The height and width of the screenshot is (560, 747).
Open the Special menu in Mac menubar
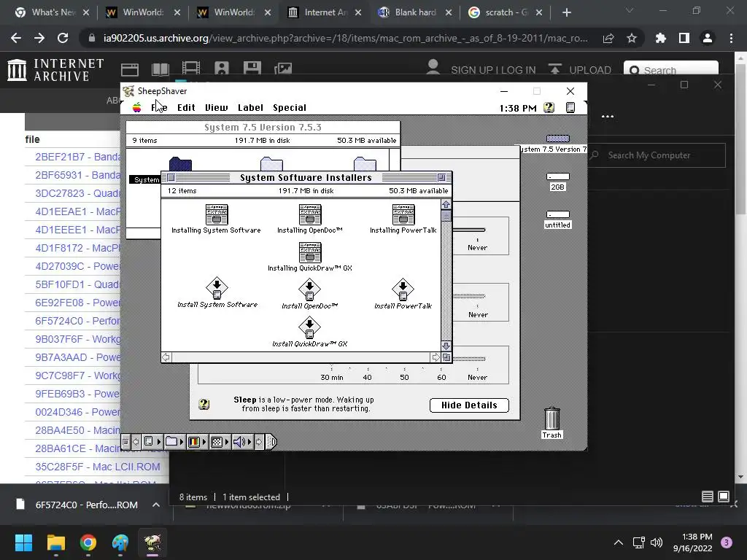pos(289,108)
